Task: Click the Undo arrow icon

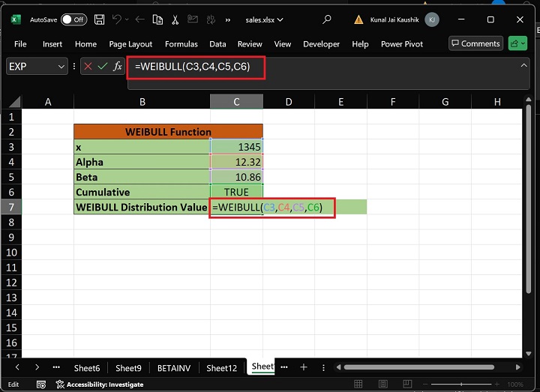Action: [x=117, y=19]
